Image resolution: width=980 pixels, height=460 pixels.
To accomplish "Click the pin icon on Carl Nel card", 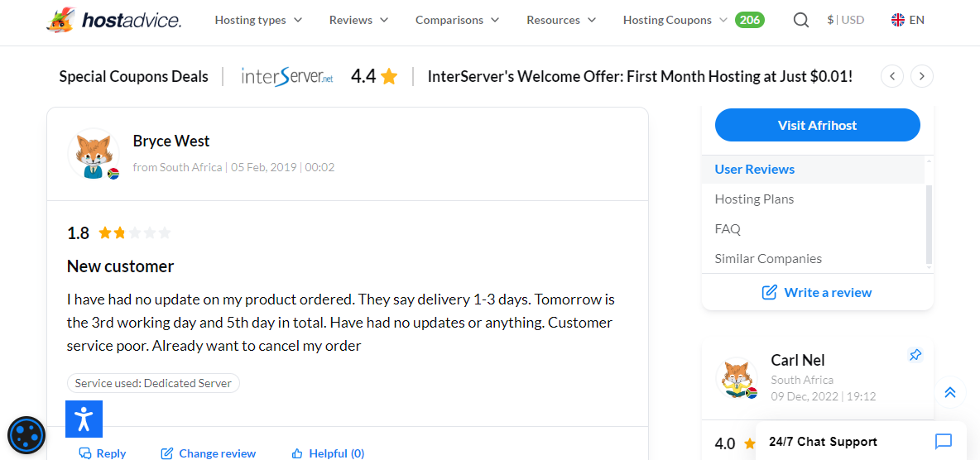I will pos(915,355).
